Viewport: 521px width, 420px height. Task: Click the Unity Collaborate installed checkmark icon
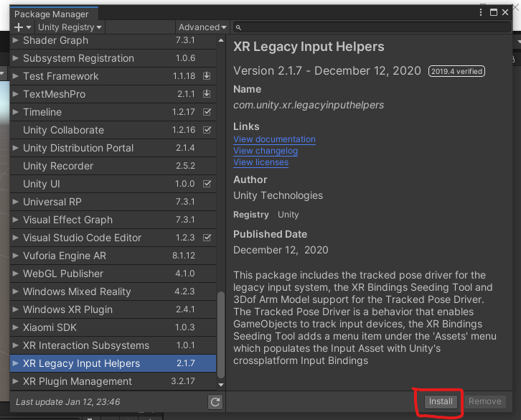pos(207,130)
